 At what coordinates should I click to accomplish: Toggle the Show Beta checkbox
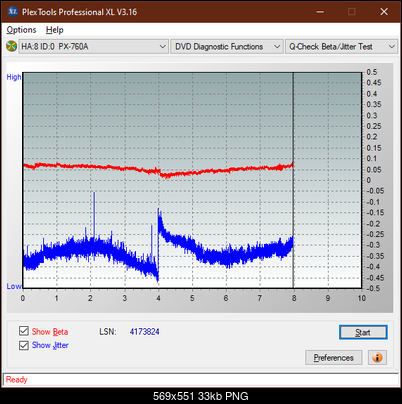tap(24, 331)
